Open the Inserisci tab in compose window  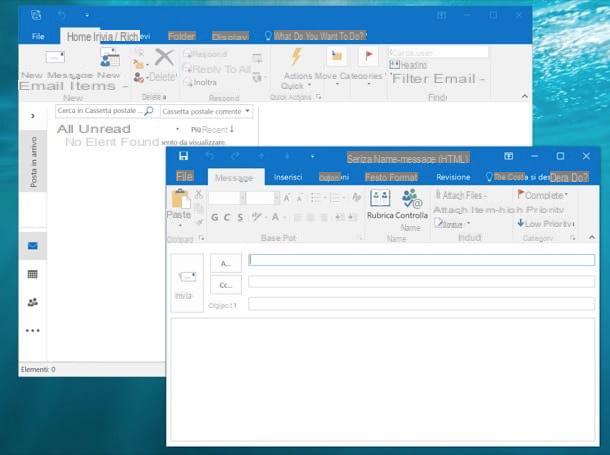(x=288, y=177)
